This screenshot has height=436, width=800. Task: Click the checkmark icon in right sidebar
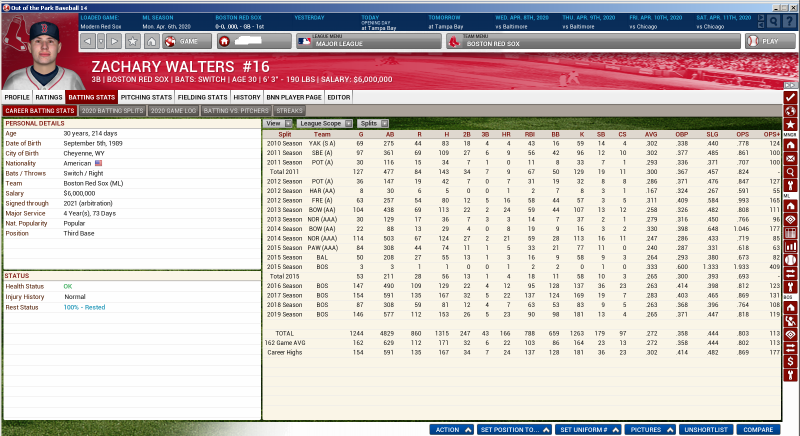790,98
